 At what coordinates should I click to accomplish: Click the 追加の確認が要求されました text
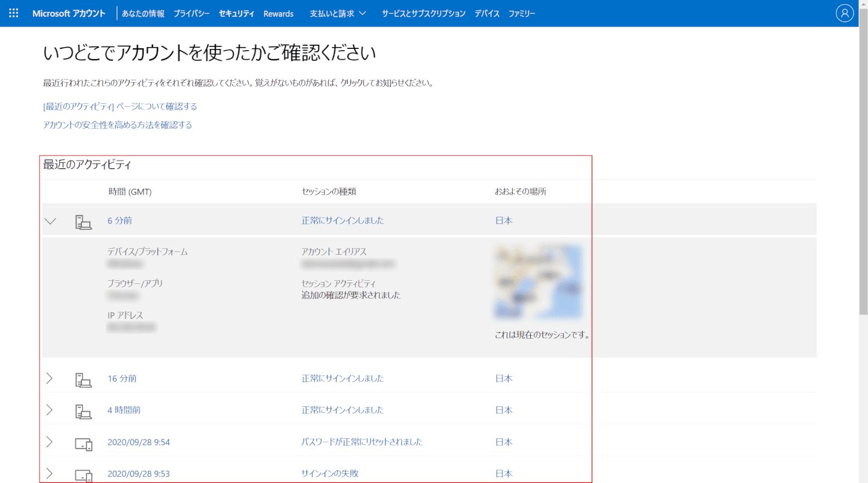(351, 295)
